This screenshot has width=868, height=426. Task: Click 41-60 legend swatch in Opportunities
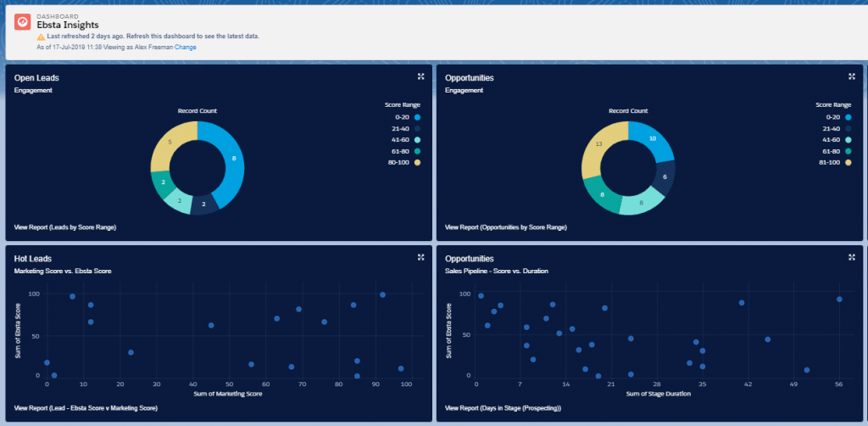coord(849,139)
